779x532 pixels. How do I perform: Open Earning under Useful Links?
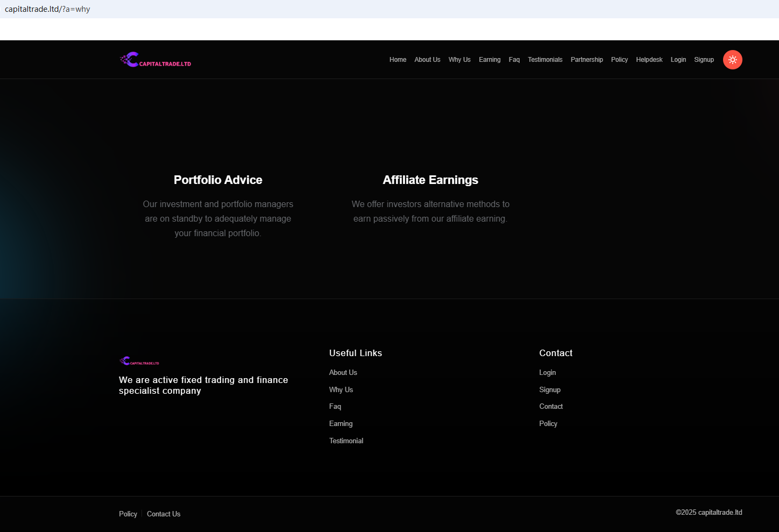[x=341, y=423]
